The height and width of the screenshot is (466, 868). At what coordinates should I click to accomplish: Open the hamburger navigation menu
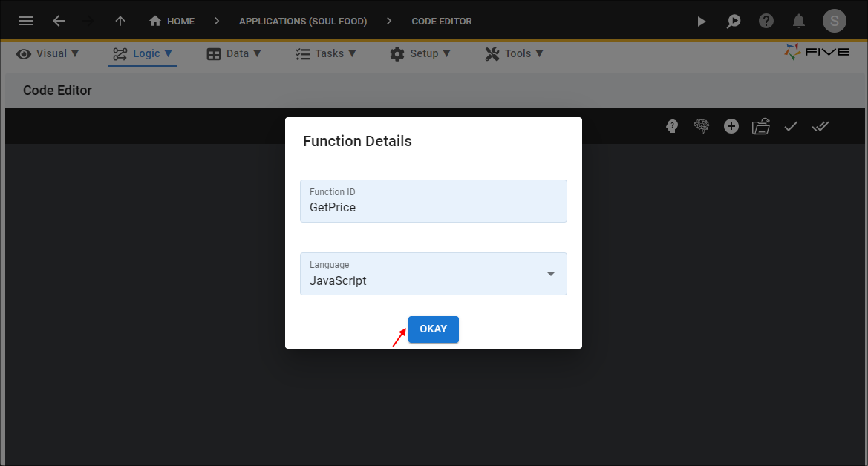click(x=26, y=21)
